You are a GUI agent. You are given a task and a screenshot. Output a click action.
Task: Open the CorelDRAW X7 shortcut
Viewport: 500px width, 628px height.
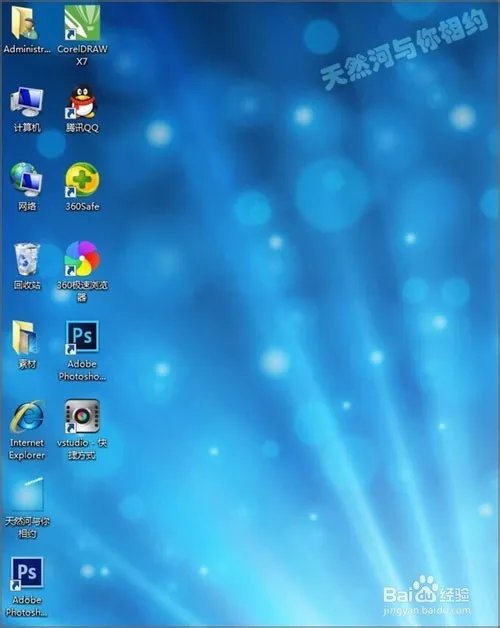82,23
